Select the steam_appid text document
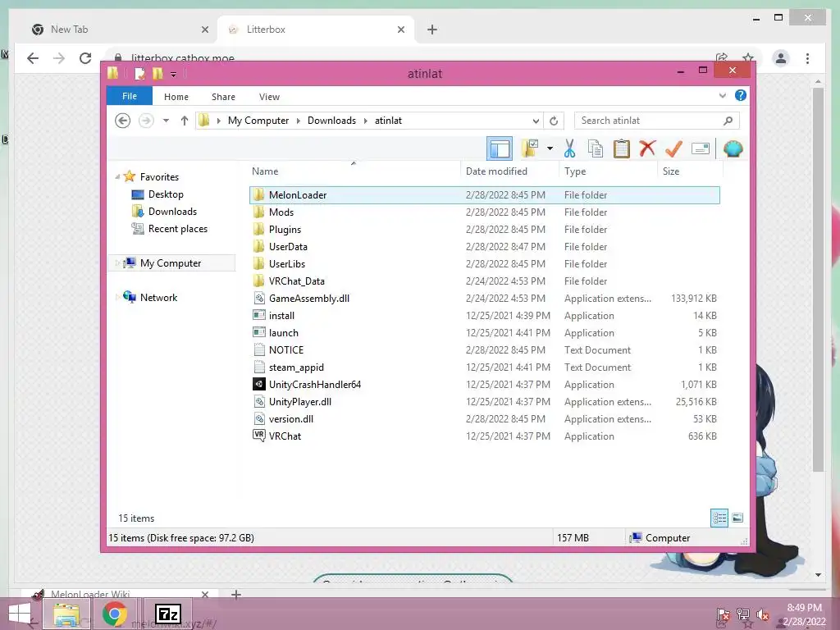This screenshot has width=840, height=630. [x=485, y=367]
